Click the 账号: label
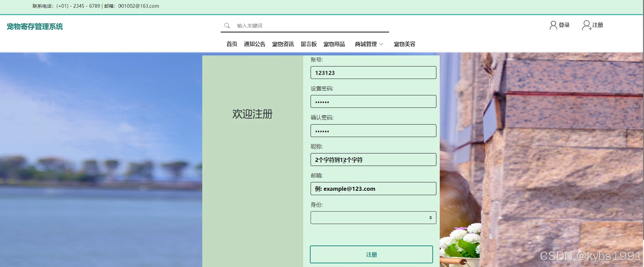This screenshot has width=644, height=267. (x=317, y=60)
